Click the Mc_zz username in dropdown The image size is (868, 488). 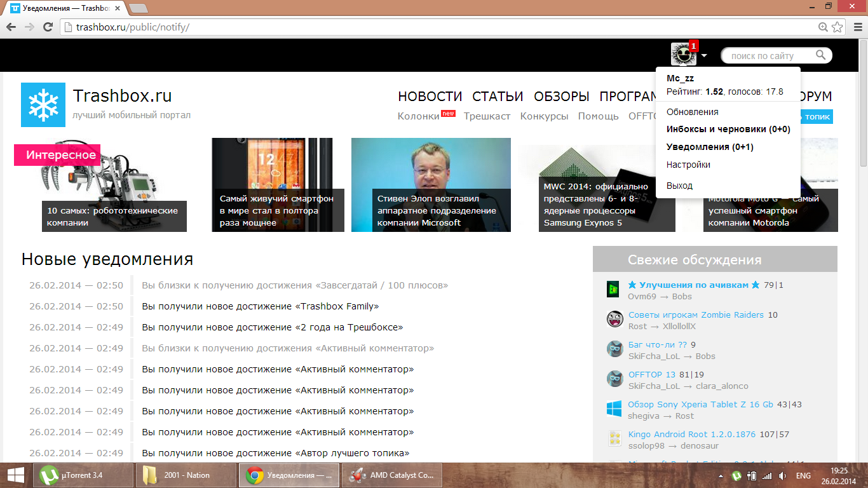680,78
